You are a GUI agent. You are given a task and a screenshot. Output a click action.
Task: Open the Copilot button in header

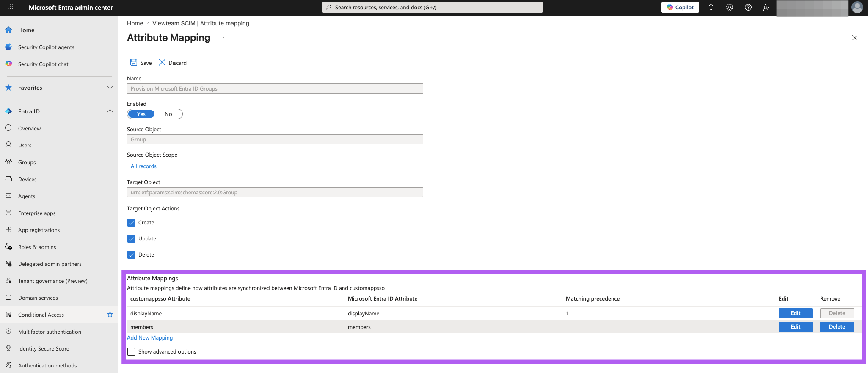click(x=680, y=7)
